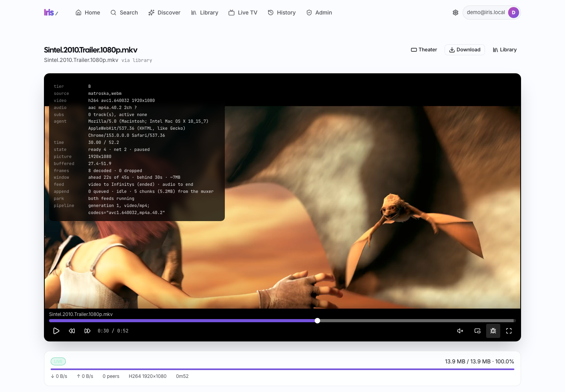The height and width of the screenshot is (392, 565).
Task: Click the '0 peers' stat
Action: point(111,376)
